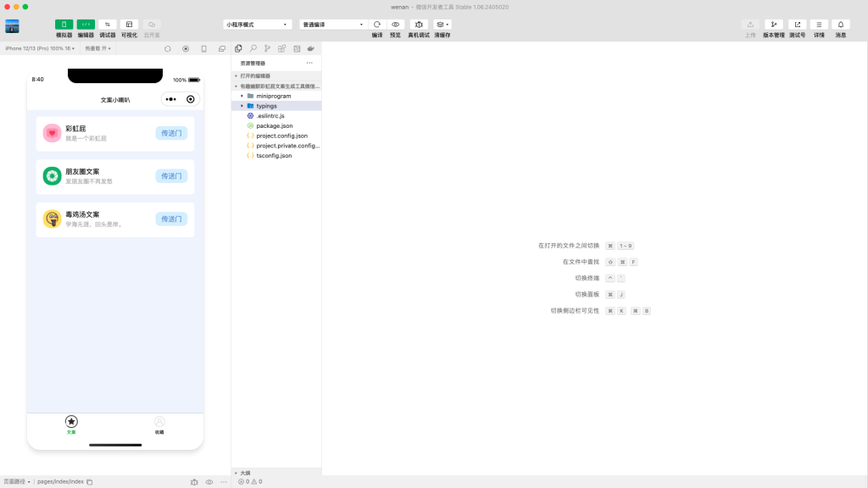The height and width of the screenshot is (488, 868).
Task: Open the 小程序模式 mode dropdown
Action: (x=257, y=25)
